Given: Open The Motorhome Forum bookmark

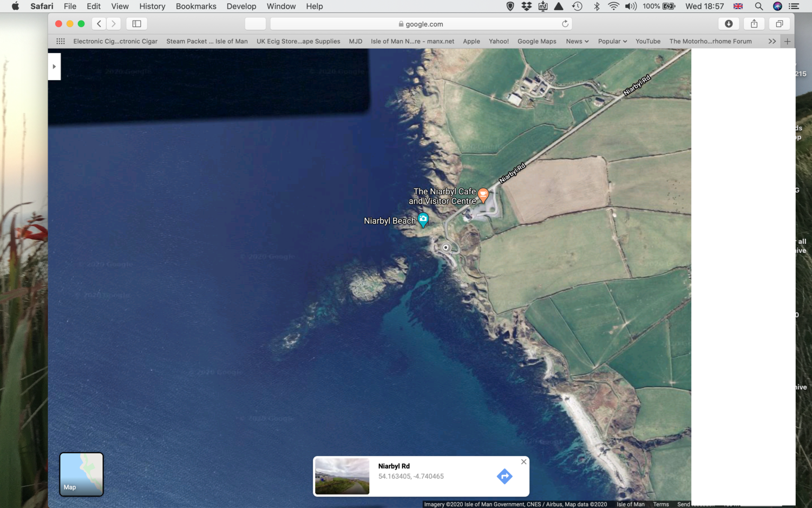Looking at the screenshot, I should coord(710,41).
